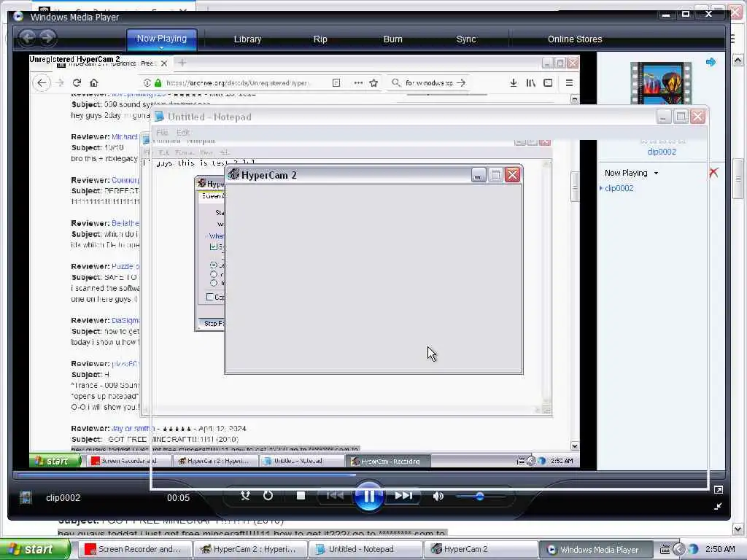Maximize the HyperCam 2 window
747x560 pixels.
pos(495,175)
